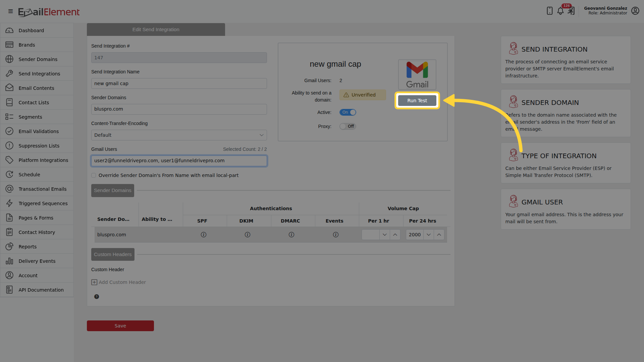Open Triggered Sequences lightning icon
Viewport: 644px width, 362px height.
point(9,203)
